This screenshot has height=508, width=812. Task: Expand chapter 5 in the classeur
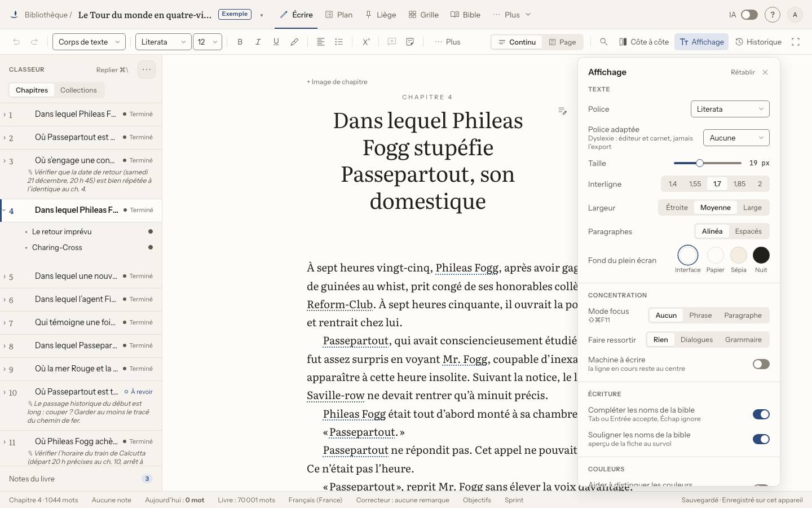click(x=5, y=277)
